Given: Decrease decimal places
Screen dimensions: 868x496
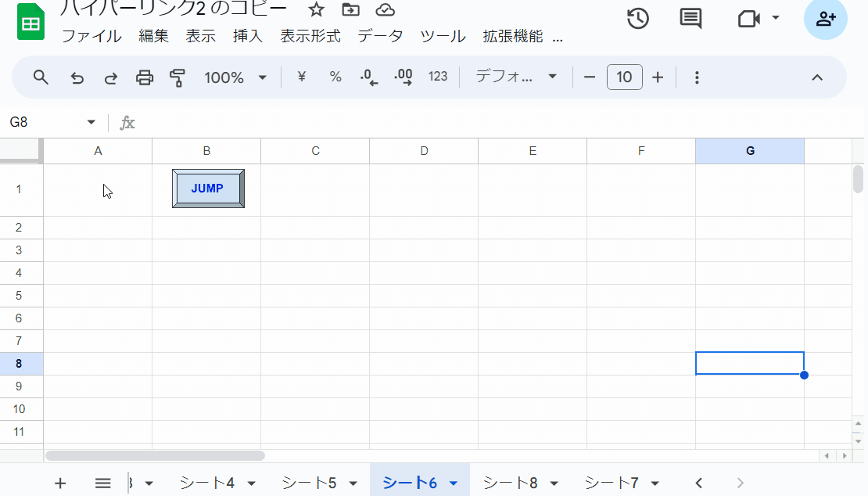Looking at the screenshot, I should click(368, 77).
